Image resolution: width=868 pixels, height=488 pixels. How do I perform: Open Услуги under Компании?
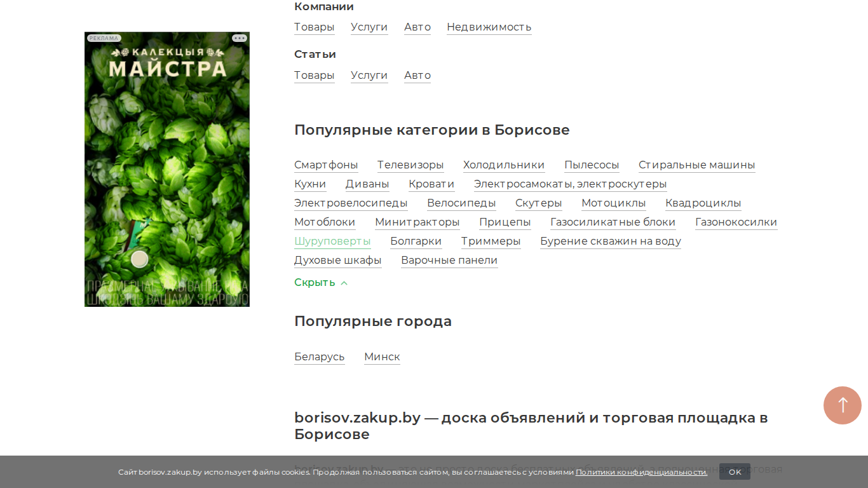point(369,27)
